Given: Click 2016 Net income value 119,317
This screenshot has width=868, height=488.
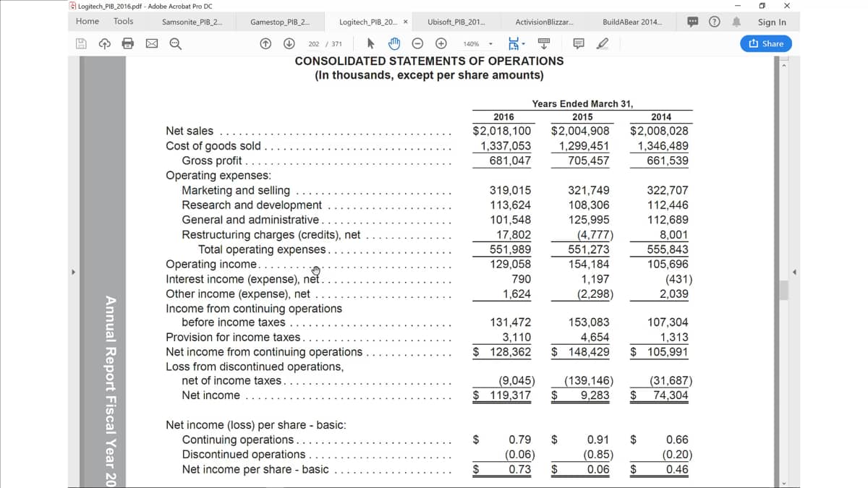Looking at the screenshot, I should [x=502, y=395].
